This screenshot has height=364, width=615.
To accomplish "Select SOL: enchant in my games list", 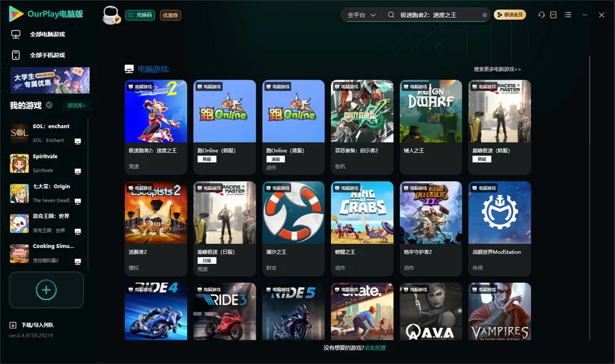I will [46, 133].
